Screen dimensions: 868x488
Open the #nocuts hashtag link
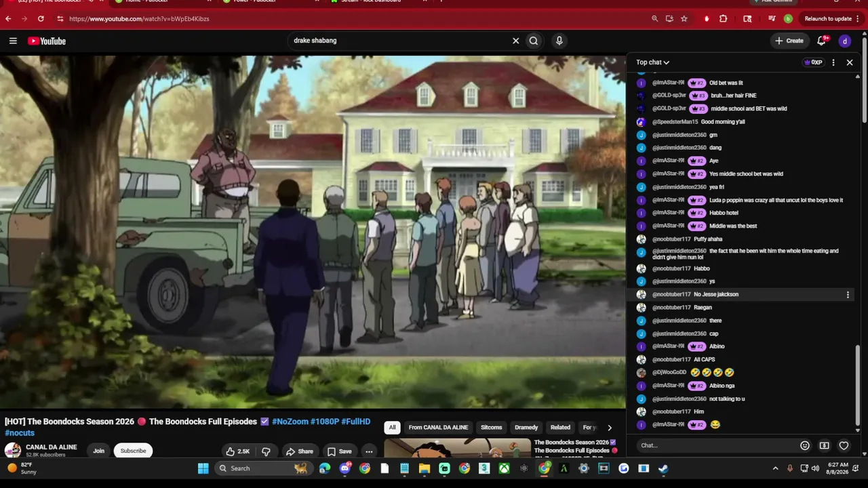20,433
